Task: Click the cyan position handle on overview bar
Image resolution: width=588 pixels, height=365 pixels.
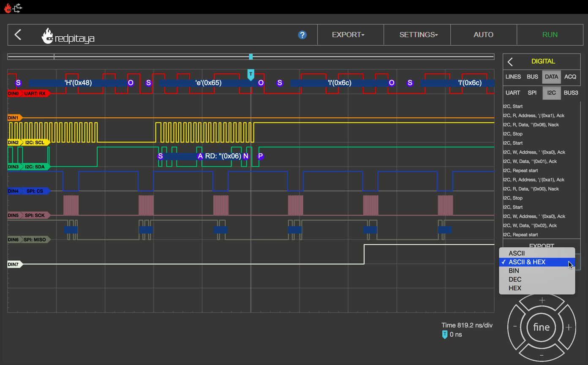Action: [x=251, y=57]
